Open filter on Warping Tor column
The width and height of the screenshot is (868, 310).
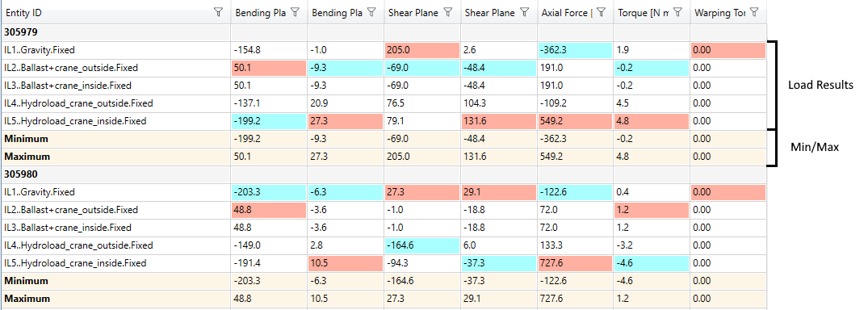753,12
